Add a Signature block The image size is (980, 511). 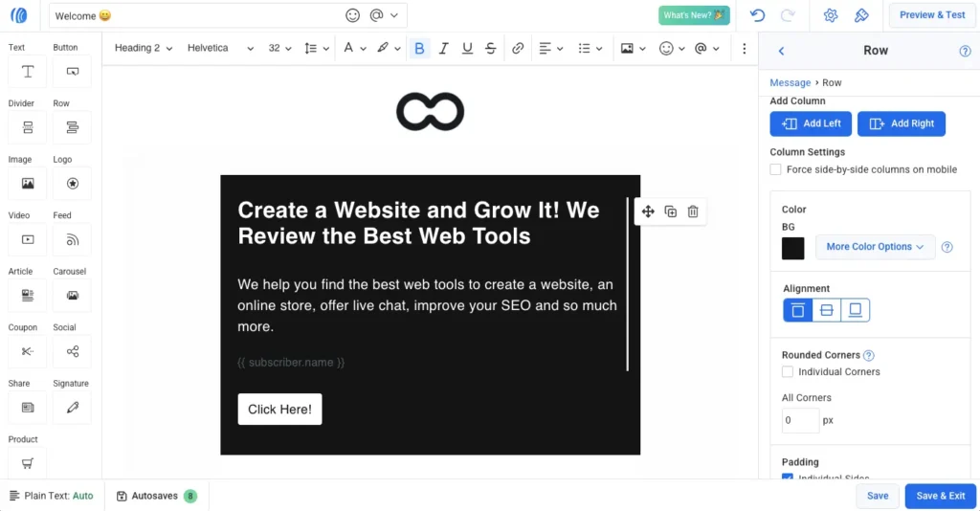[73, 408]
